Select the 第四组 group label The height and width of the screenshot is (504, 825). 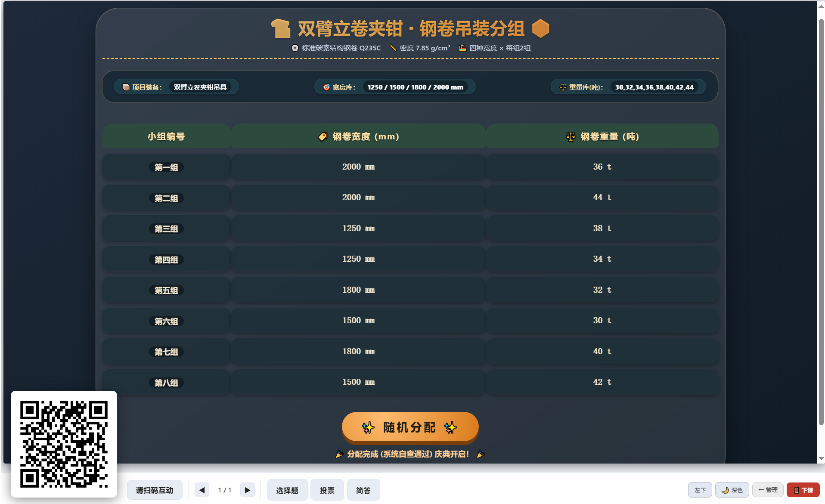point(166,260)
